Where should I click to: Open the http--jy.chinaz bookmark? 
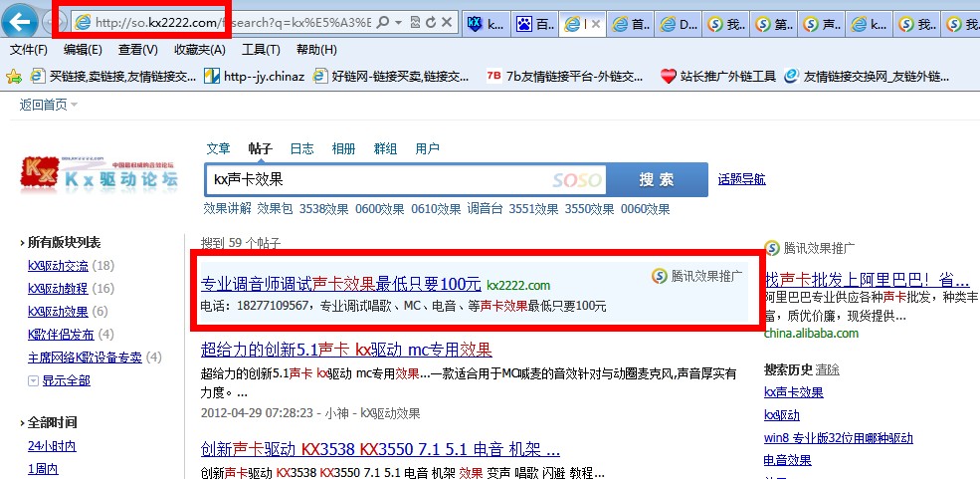[x=255, y=77]
